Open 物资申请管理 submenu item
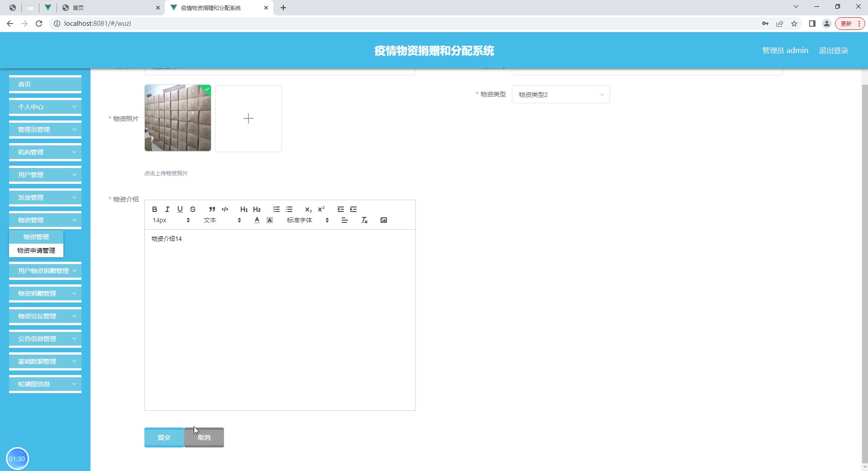868x471 pixels. click(36, 250)
